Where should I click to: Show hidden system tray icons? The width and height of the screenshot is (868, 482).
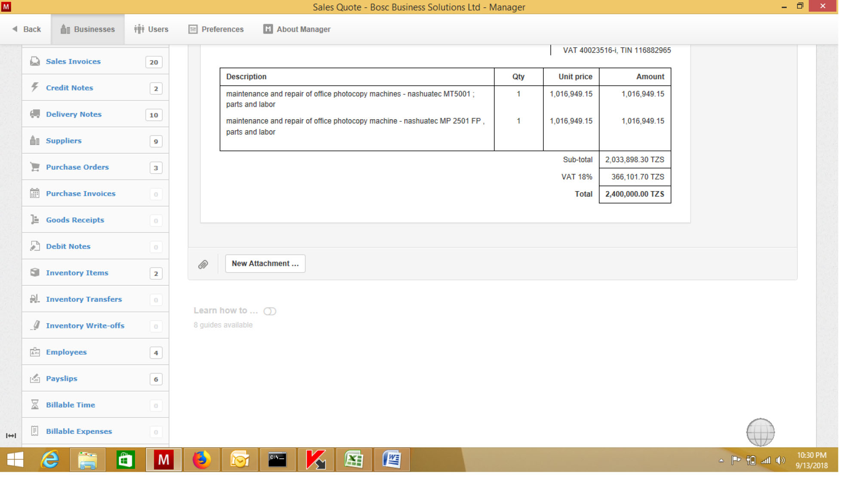pos(721,460)
